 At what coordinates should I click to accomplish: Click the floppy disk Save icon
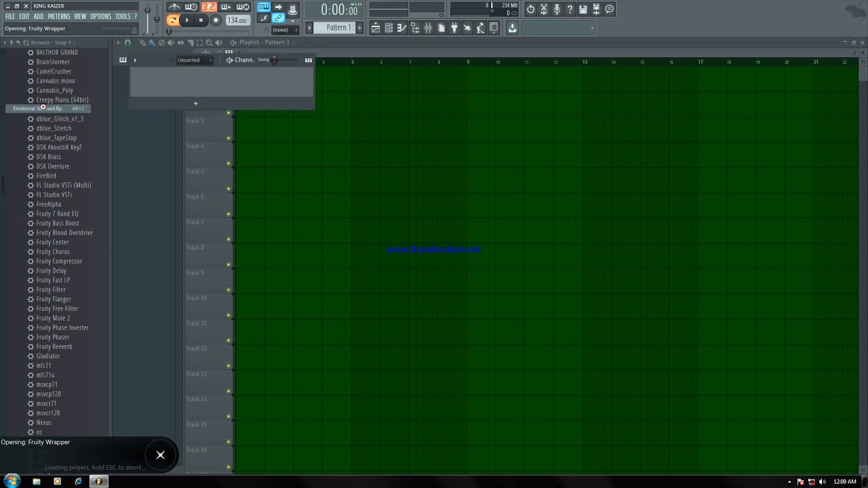coord(583,9)
